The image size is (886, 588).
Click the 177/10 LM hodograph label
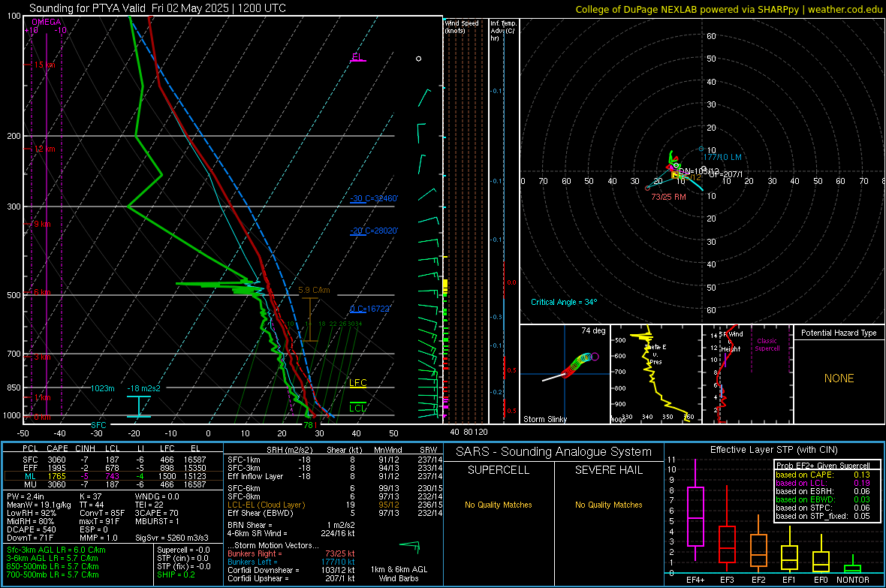(x=722, y=157)
